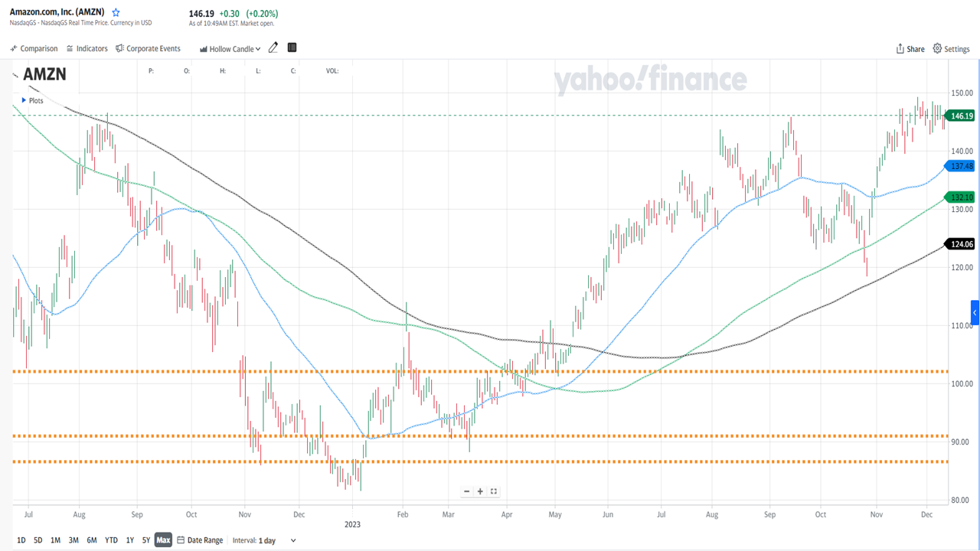Click the Amazon.com, Inc. (AMZN) heading
Image resolution: width=980 pixels, height=551 pixels.
(57, 12)
